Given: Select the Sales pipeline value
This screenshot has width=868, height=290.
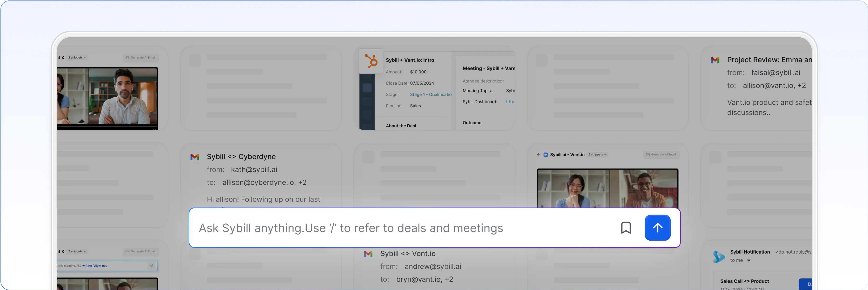Looking at the screenshot, I should 415,106.
